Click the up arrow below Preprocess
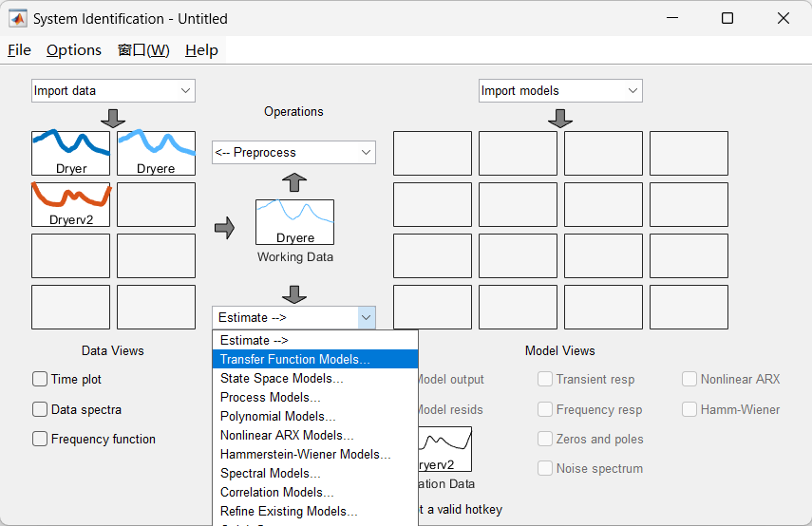812x526 pixels. [294, 182]
